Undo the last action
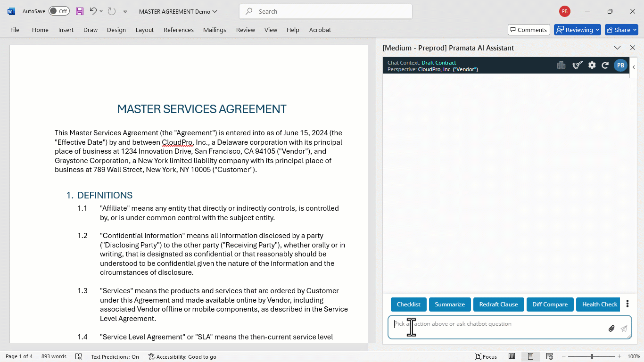This screenshot has width=644, height=362. [x=93, y=11]
